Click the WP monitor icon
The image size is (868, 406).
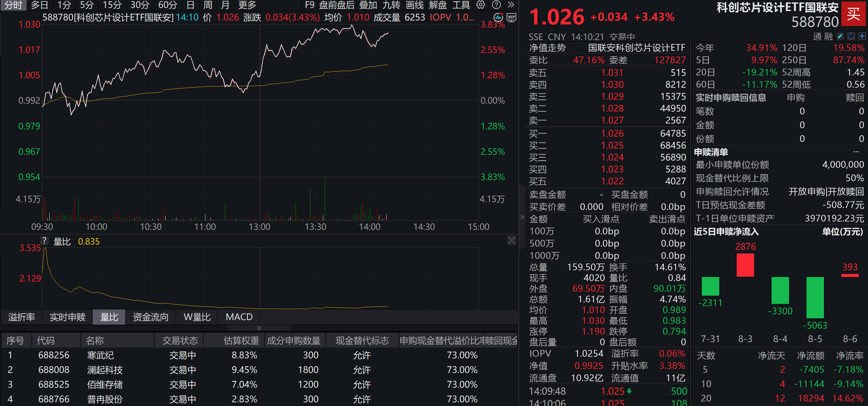coord(512,17)
